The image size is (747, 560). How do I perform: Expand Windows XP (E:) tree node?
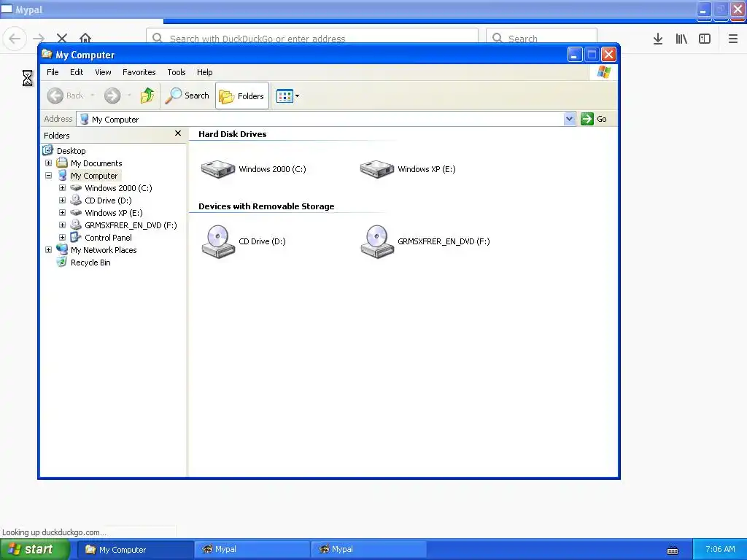pos(63,212)
